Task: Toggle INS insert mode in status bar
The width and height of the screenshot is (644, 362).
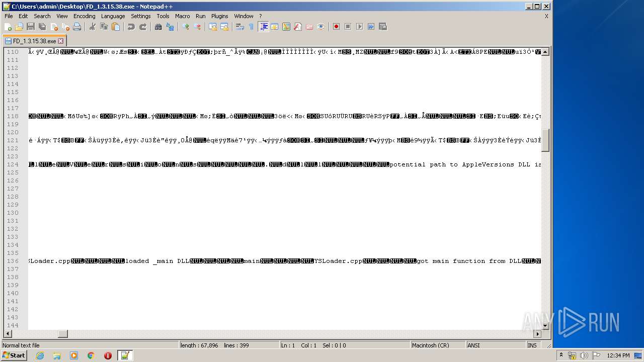Action: tap(532, 345)
